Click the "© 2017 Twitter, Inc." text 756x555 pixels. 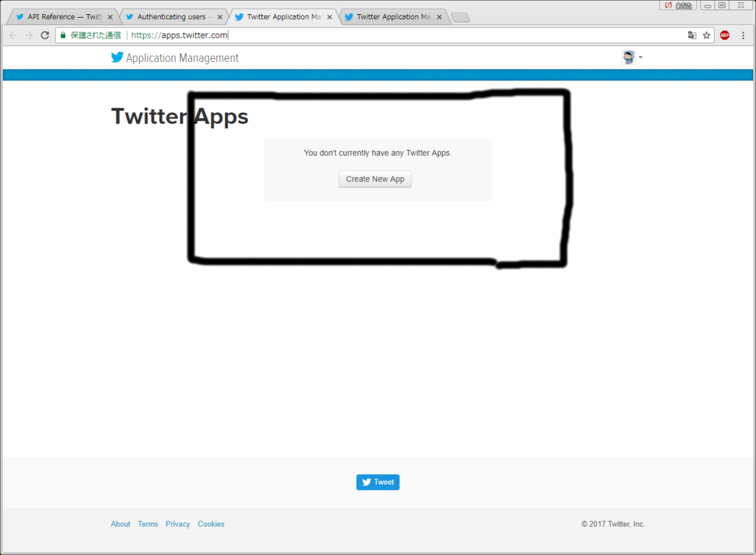[x=614, y=524]
